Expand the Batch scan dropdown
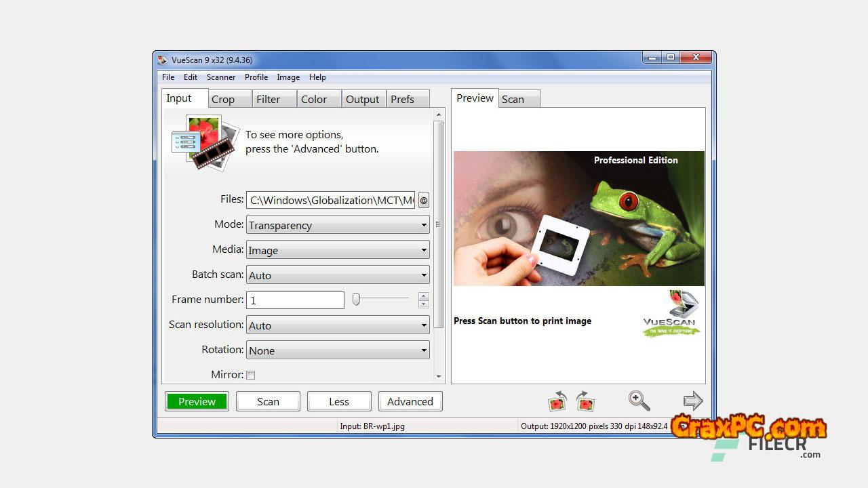The width and height of the screenshot is (868, 488). pos(338,275)
